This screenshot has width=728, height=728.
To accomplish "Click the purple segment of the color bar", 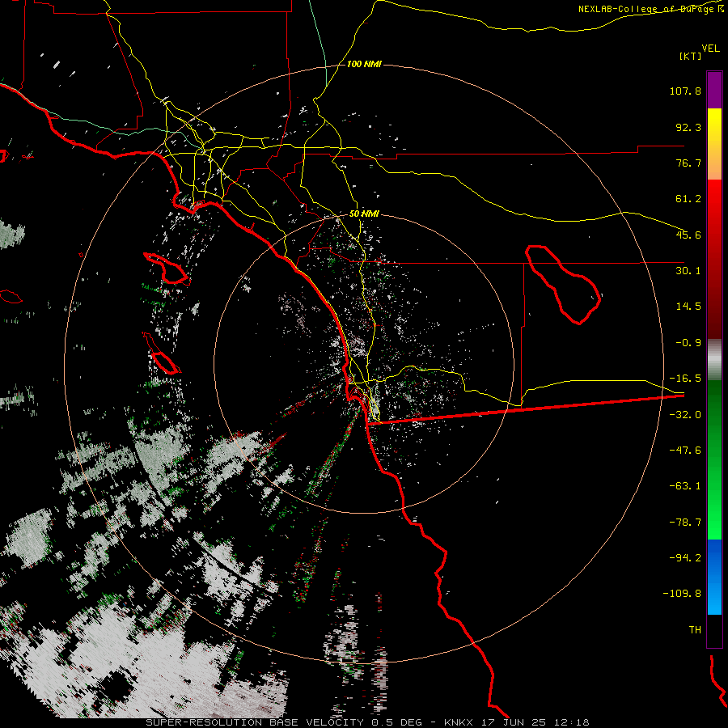I will [x=714, y=91].
